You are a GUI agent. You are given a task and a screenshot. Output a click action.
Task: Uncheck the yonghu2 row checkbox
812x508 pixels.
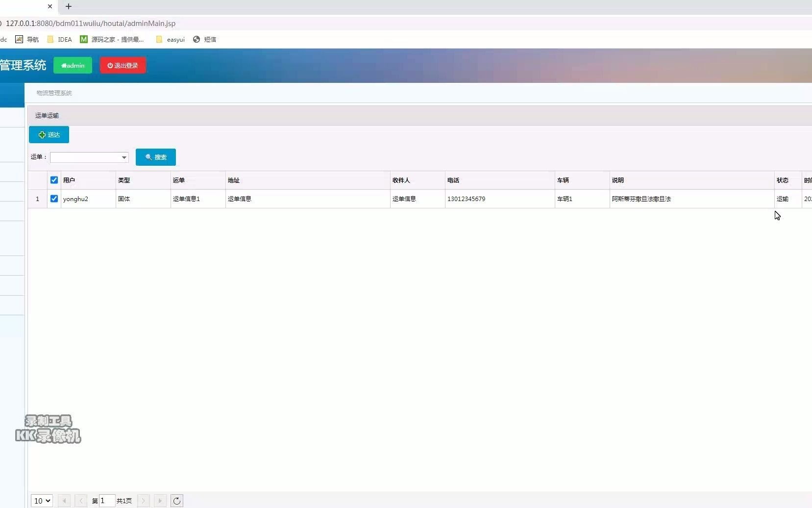pos(54,199)
